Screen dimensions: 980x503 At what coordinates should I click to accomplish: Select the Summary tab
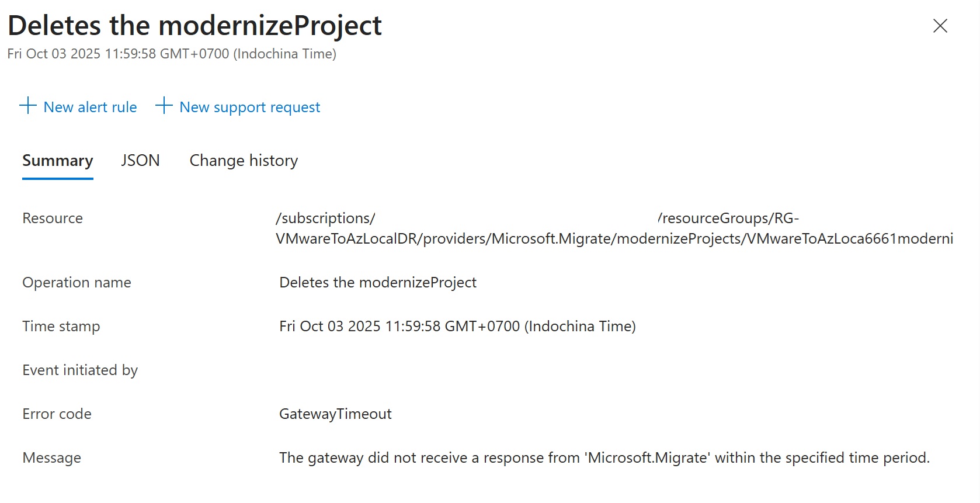coord(57,160)
